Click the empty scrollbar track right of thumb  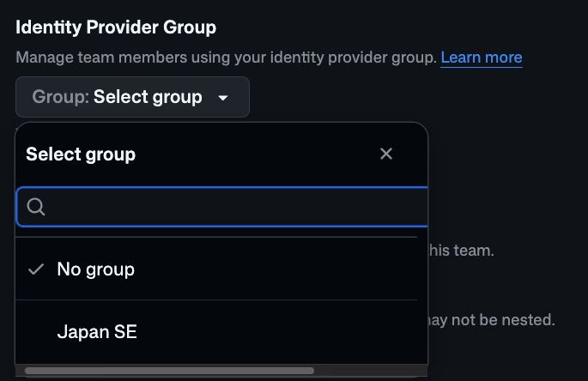(371, 371)
